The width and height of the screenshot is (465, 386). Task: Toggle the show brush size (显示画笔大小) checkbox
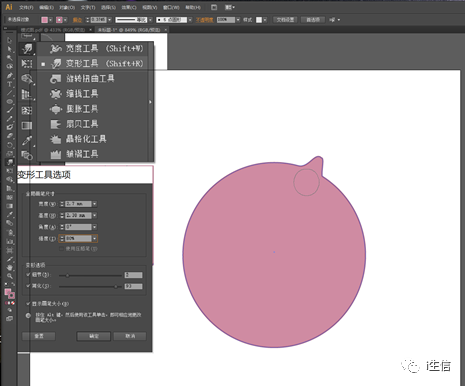tap(28, 304)
